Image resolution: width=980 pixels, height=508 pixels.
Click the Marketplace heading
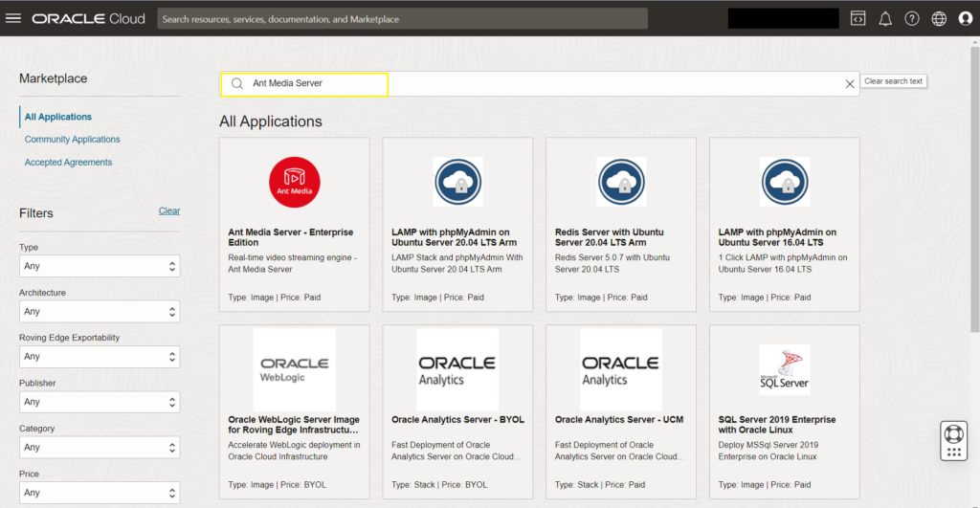pos(54,78)
